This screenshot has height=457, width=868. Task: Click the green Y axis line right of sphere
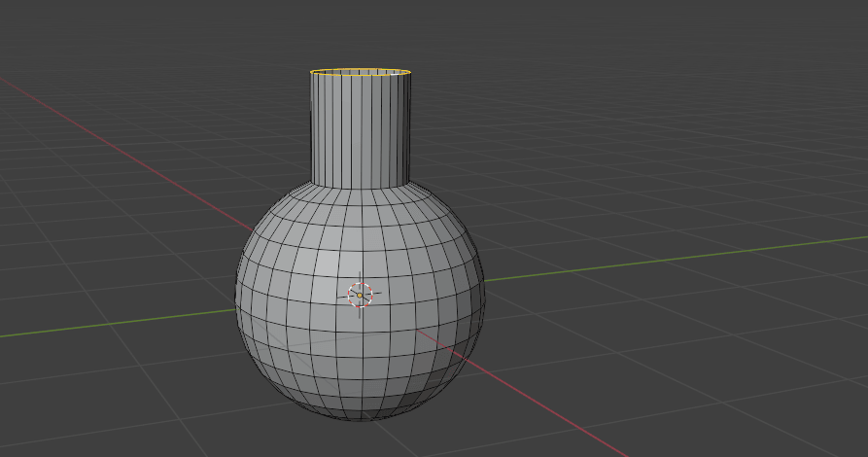pyautogui.click(x=680, y=257)
